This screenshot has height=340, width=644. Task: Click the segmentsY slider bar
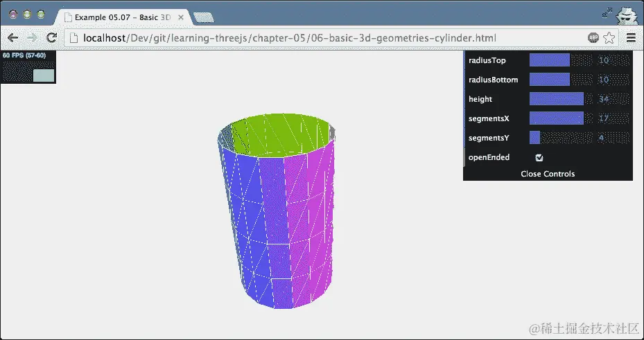coord(561,138)
